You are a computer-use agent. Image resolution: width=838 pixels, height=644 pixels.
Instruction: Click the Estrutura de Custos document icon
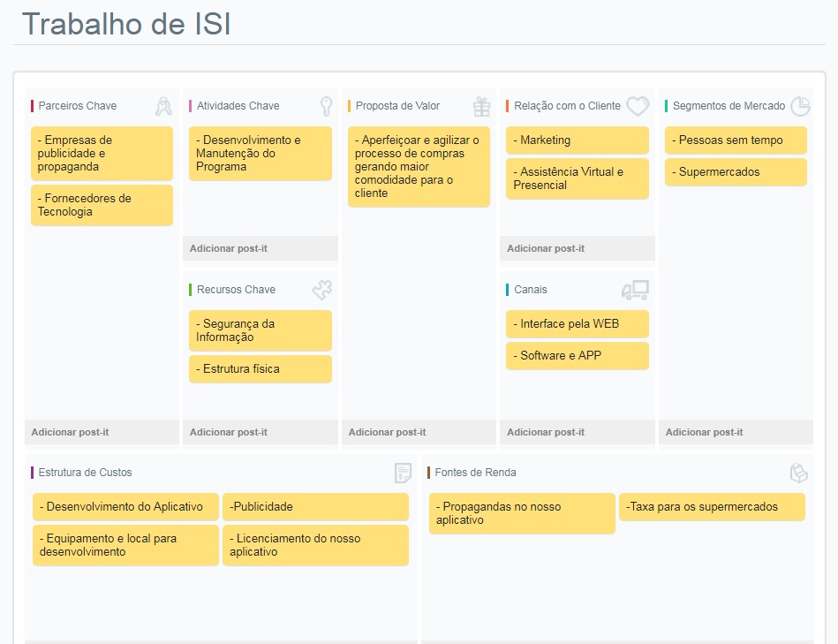(403, 473)
